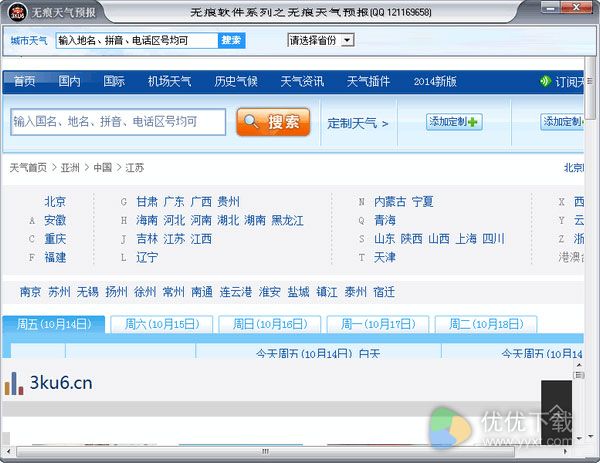Choose the city 无锡
The width and height of the screenshot is (600, 463).
pyautogui.click(x=88, y=292)
